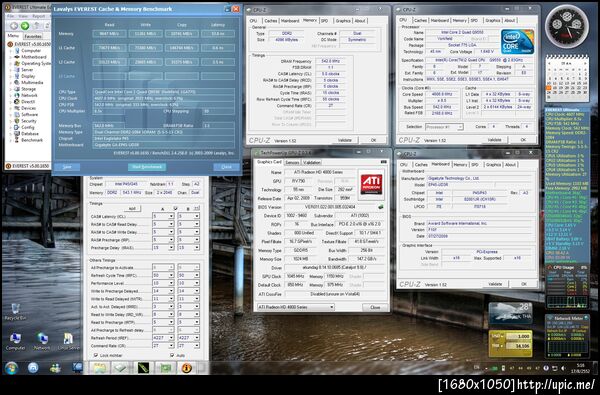Click the Windows Start orb
The width and height of the screenshot is (600, 395).
click(x=11, y=368)
